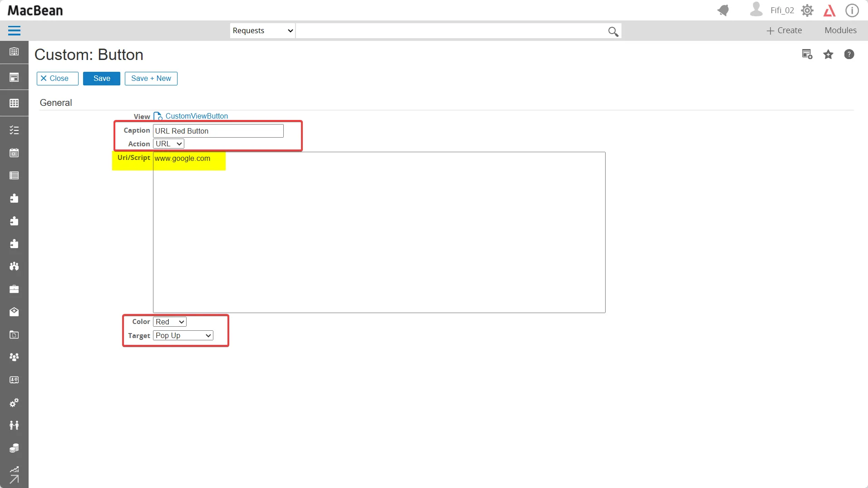Expand the Requests search dropdown
The image size is (868, 488).
pos(262,30)
